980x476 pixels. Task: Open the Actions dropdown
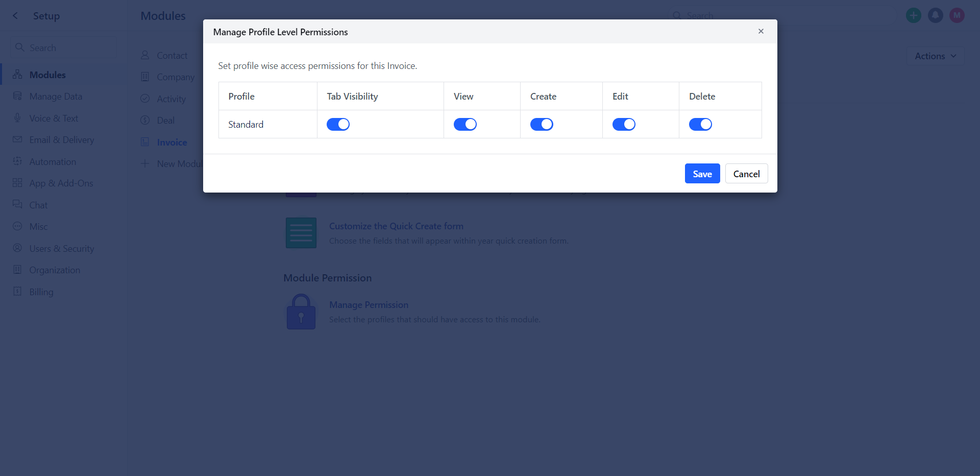[935, 56]
